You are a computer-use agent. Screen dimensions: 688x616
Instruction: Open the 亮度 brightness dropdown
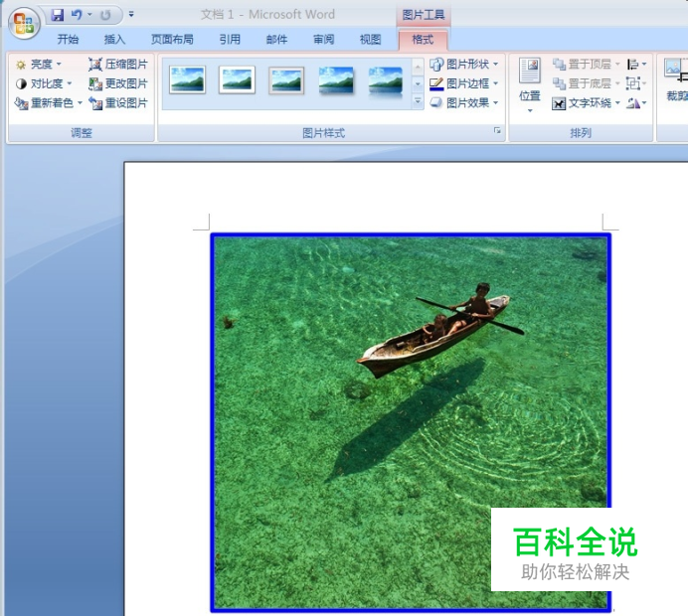click(x=39, y=65)
